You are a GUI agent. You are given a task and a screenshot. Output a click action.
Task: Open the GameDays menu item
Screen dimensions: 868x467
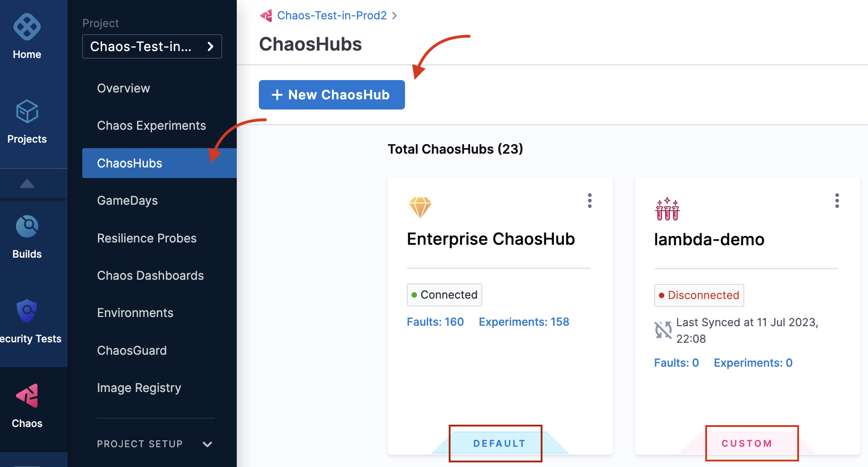[127, 201]
